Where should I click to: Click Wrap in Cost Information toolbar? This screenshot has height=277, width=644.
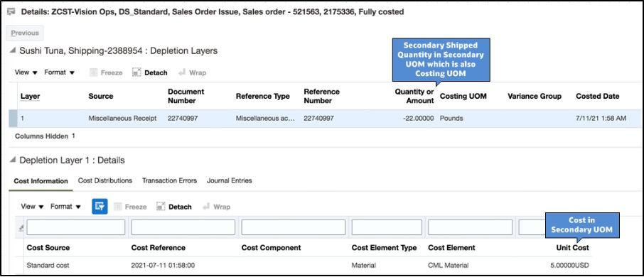[217, 207]
